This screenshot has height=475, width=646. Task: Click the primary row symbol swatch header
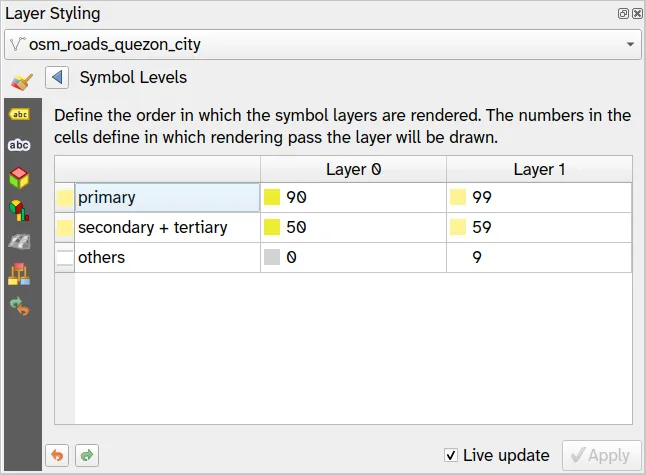[x=65, y=197]
